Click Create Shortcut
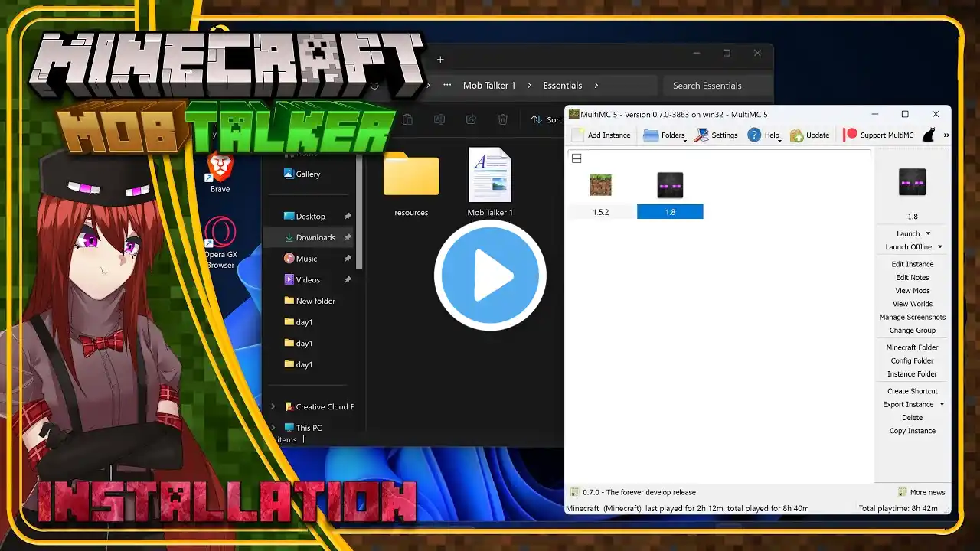 (913, 391)
